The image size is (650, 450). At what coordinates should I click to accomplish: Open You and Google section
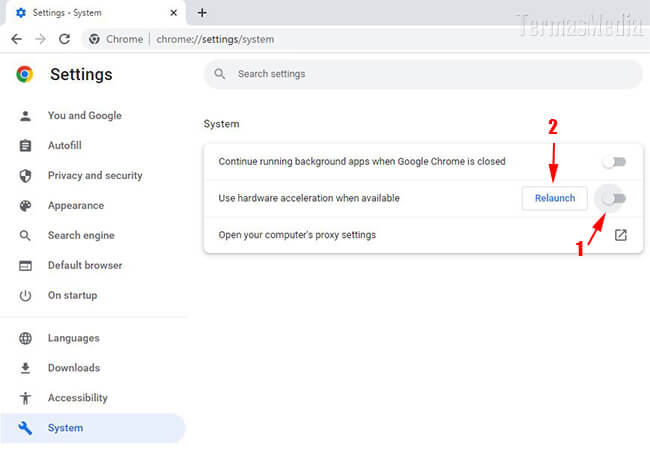click(x=85, y=116)
